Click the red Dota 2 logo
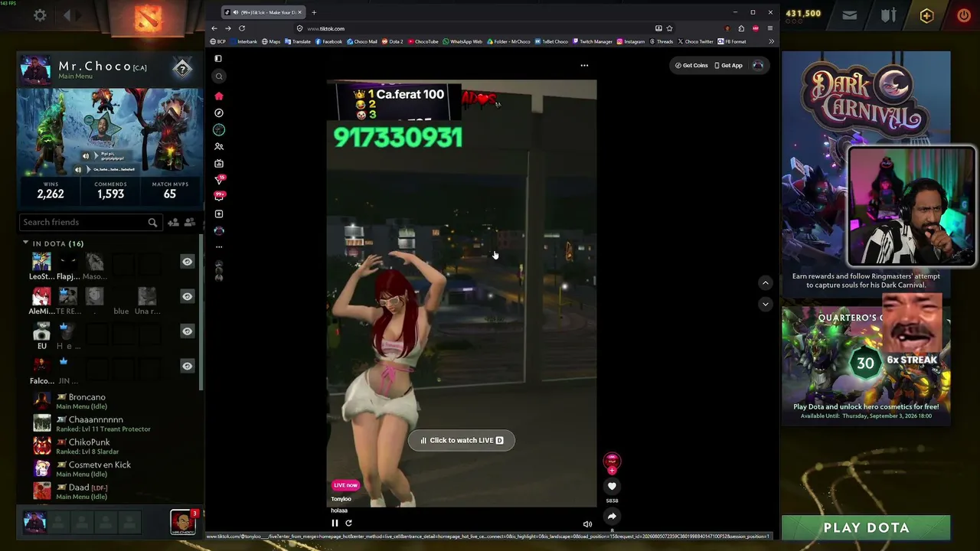This screenshot has width=980, height=551. coord(148,18)
